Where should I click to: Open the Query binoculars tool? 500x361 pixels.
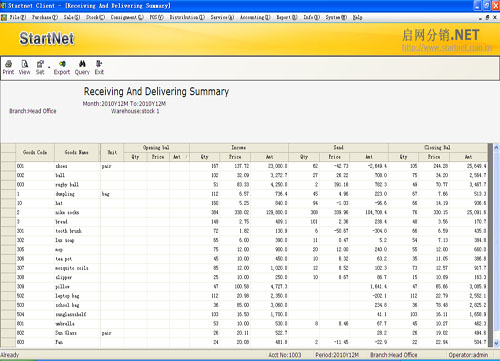(82, 67)
